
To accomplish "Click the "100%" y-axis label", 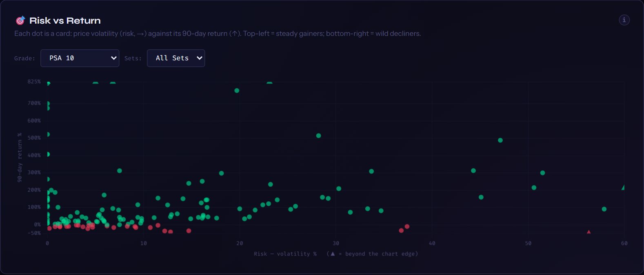I will click(x=34, y=207).
